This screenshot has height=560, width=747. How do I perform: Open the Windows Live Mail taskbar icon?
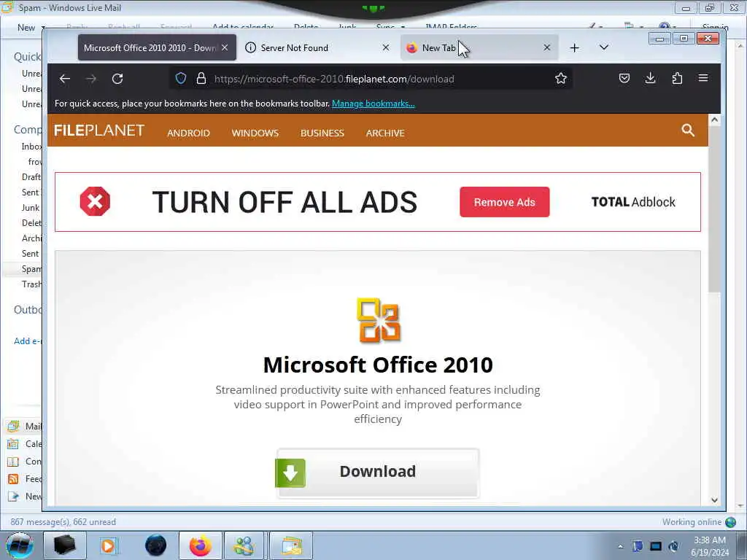pos(292,545)
